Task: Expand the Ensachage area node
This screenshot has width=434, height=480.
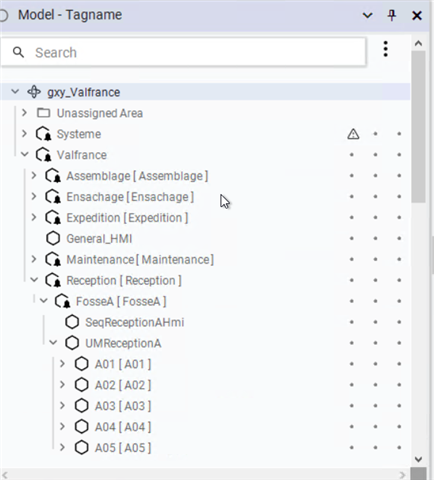Action: pyautogui.click(x=34, y=196)
